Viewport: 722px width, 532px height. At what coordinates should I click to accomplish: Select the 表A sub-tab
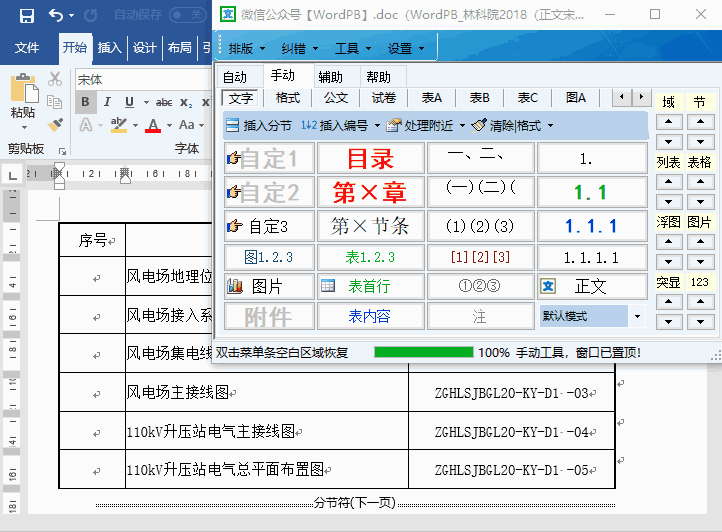431,98
